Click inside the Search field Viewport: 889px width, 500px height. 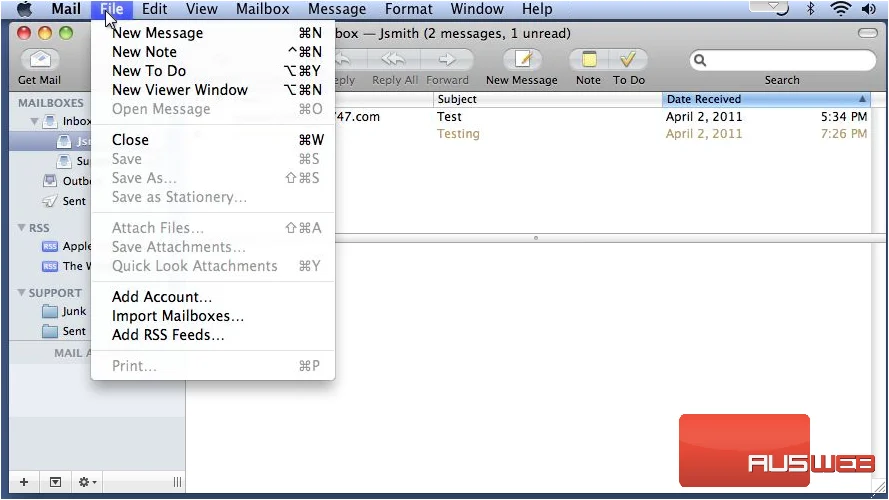point(782,60)
